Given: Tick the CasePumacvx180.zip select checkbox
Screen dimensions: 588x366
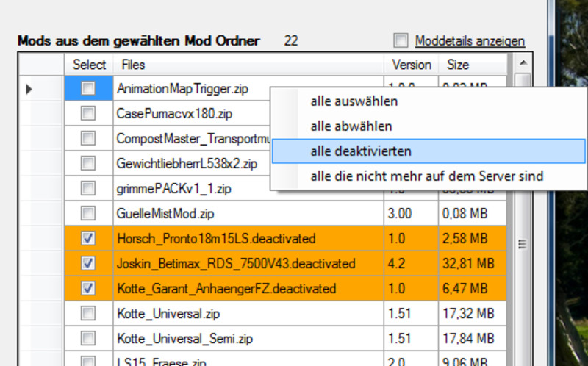Looking at the screenshot, I should pyautogui.click(x=88, y=114).
